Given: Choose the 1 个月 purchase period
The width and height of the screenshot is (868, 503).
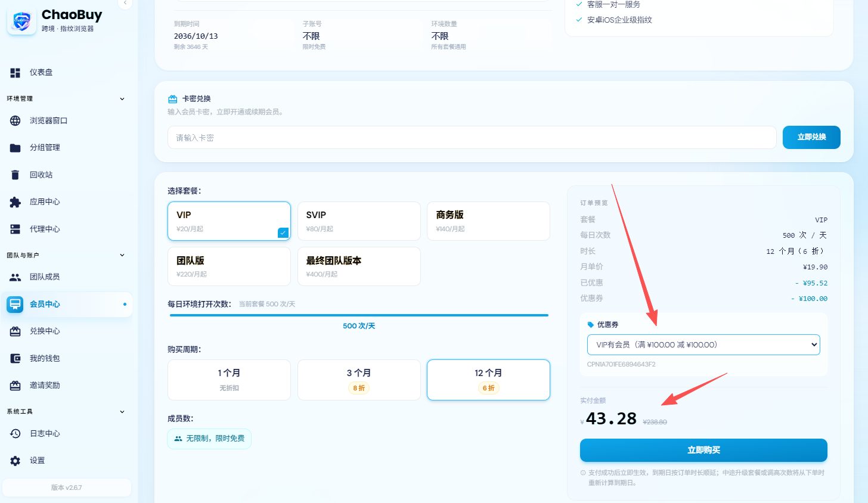Looking at the screenshot, I should [x=229, y=380].
